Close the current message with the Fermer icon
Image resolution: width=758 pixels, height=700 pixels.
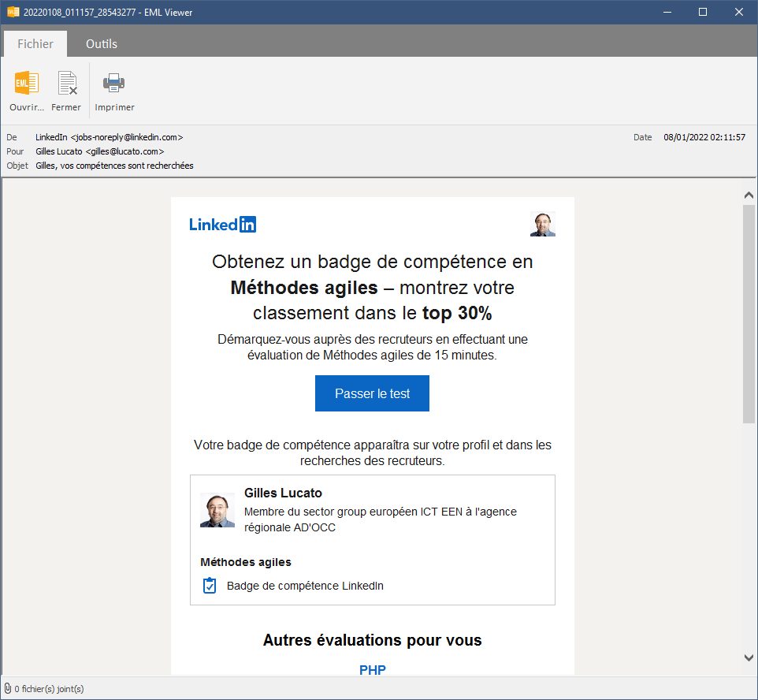click(x=67, y=84)
